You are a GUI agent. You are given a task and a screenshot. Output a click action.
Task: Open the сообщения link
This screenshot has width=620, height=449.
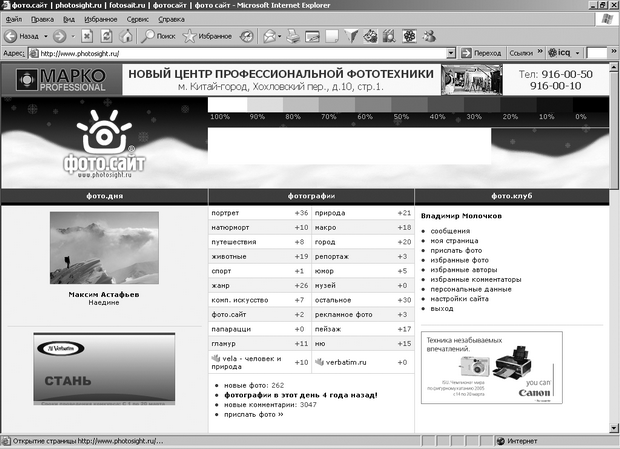click(x=450, y=231)
